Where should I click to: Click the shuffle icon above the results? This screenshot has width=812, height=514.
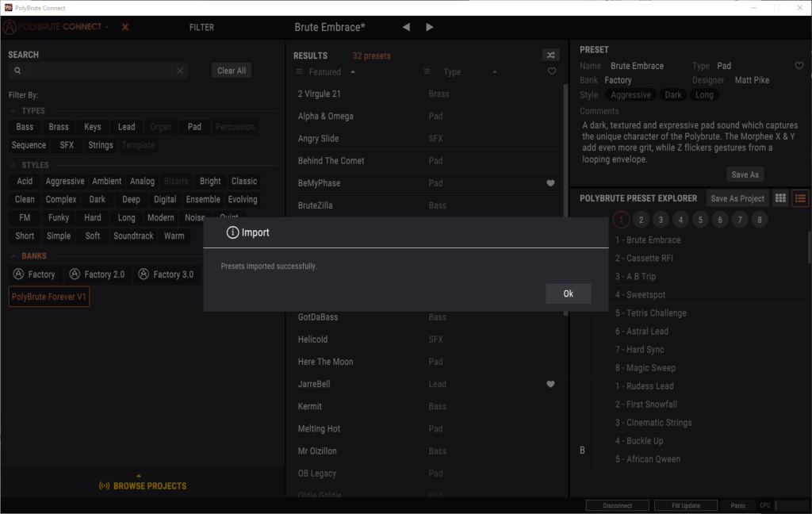coord(550,55)
